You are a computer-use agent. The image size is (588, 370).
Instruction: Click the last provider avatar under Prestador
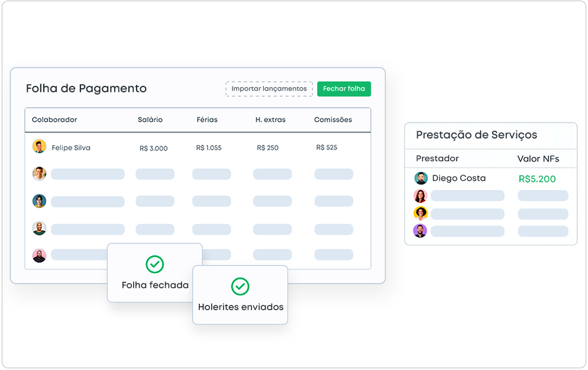(421, 231)
